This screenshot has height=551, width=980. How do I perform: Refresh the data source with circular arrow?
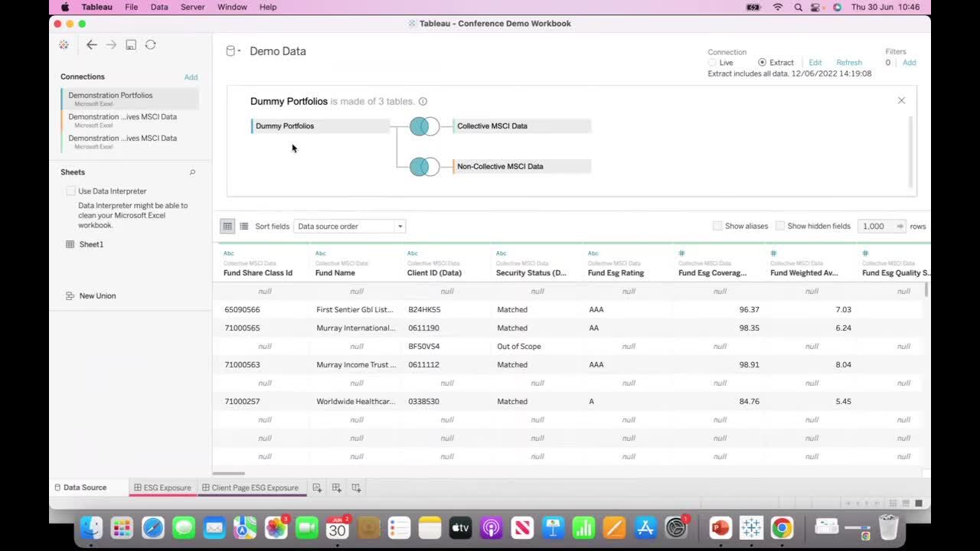(150, 45)
